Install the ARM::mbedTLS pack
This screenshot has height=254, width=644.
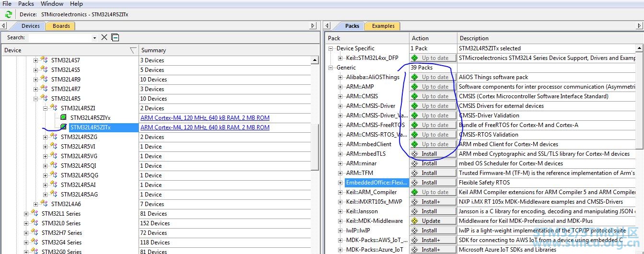coord(433,154)
